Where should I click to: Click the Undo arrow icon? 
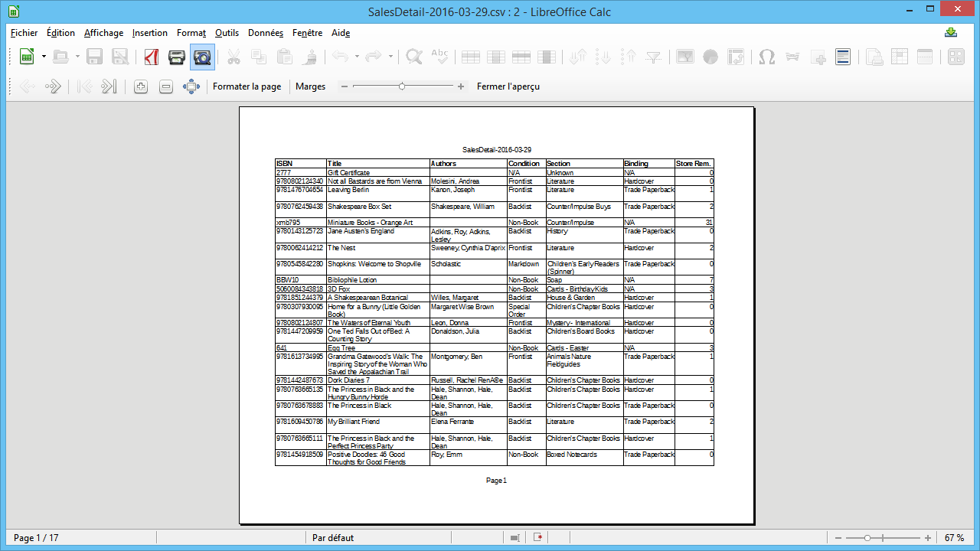pyautogui.click(x=340, y=57)
